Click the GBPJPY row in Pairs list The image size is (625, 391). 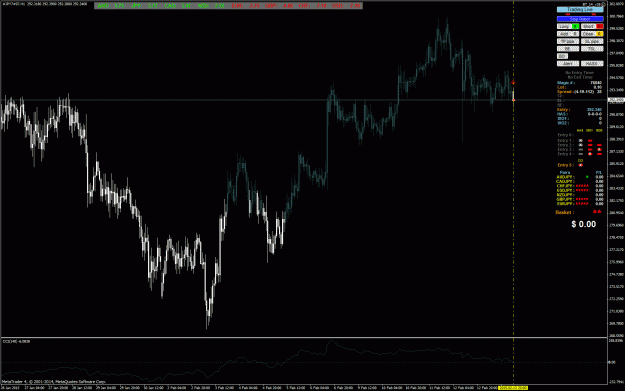click(580, 199)
